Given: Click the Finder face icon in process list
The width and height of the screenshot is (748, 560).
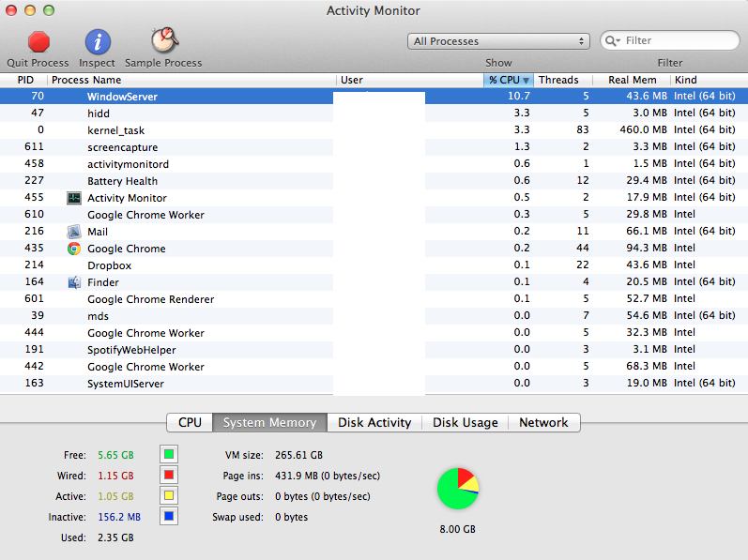Looking at the screenshot, I should point(74,282).
